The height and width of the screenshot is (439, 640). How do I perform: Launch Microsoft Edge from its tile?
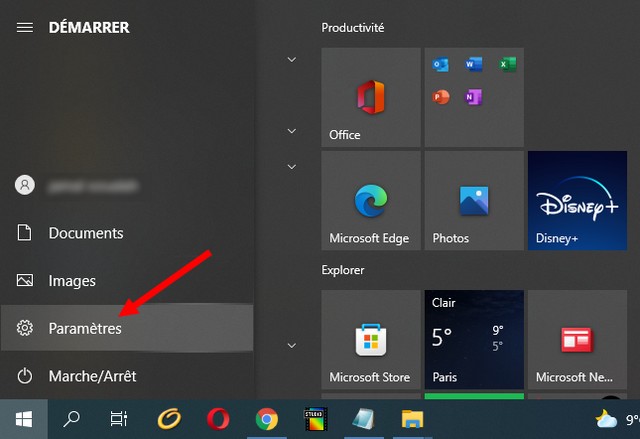(x=371, y=201)
